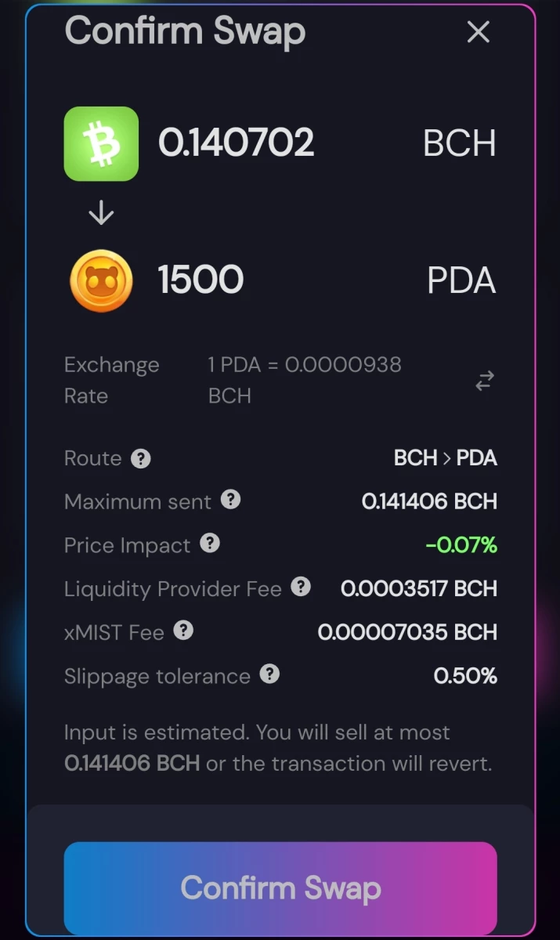Screen dimensions: 560x940
Task: Click the Confirm Swap gradient button
Action: pos(280,888)
